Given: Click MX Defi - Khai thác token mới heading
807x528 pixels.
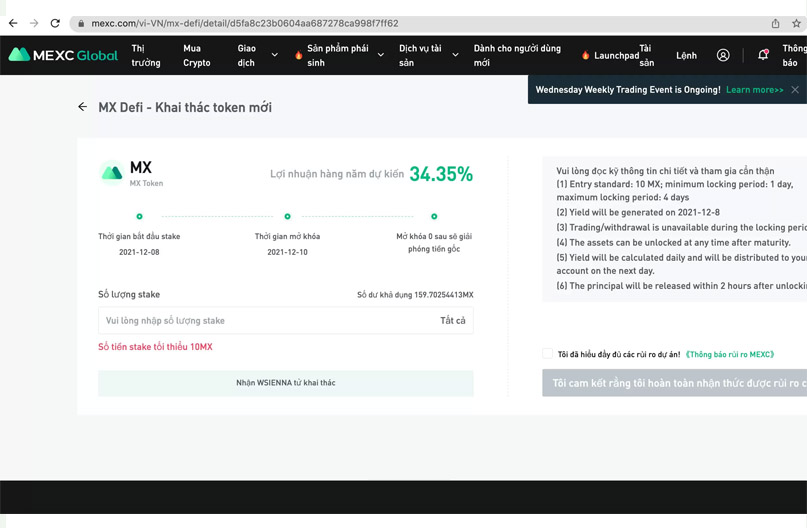Looking at the screenshot, I should (x=185, y=107).
